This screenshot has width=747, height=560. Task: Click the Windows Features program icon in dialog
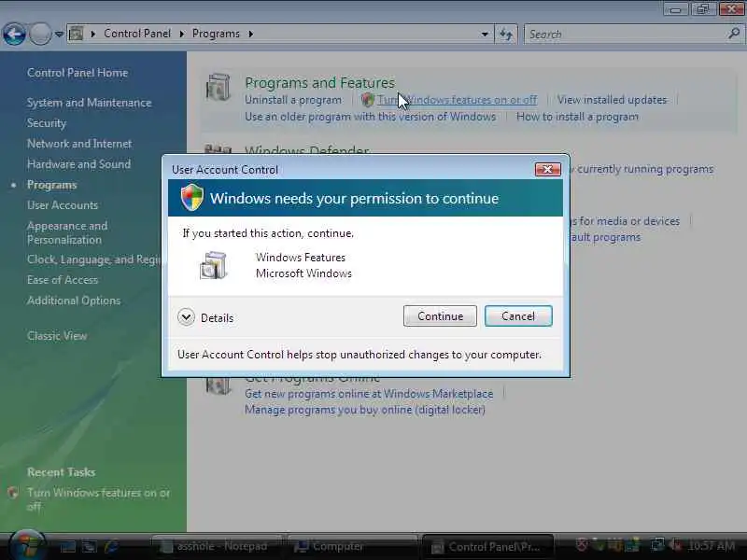213,265
